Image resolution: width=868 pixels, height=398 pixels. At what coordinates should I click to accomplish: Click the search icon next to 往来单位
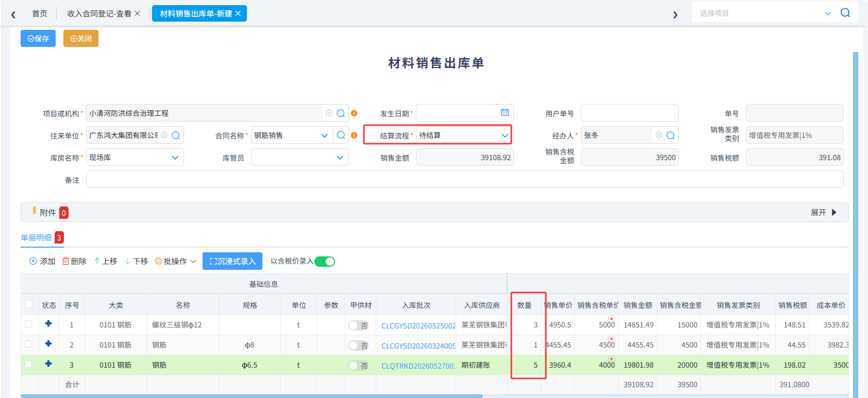pyautogui.click(x=176, y=135)
